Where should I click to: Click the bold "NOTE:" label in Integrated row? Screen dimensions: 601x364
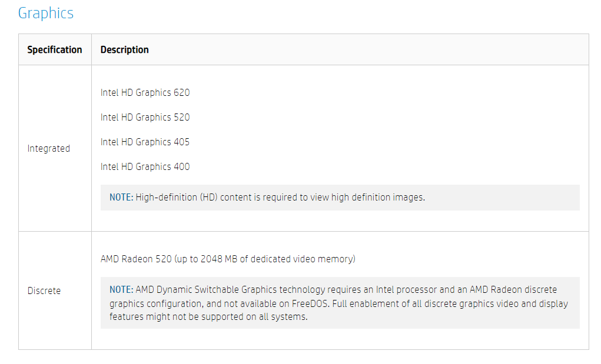[x=121, y=198]
